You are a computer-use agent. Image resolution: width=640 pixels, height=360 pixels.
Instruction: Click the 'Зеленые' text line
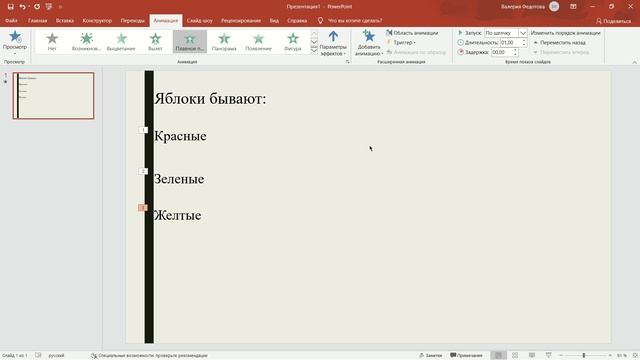pyautogui.click(x=179, y=179)
